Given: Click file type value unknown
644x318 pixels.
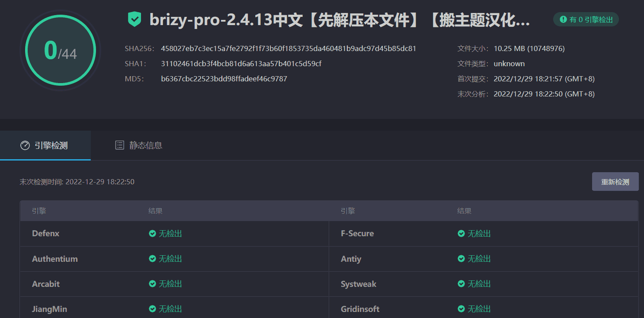Looking at the screenshot, I should tap(509, 64).
